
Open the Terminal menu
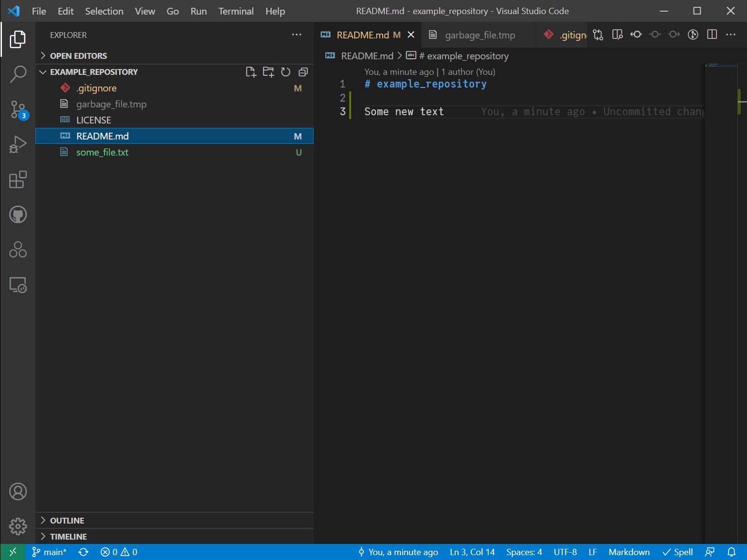point(236,11)
